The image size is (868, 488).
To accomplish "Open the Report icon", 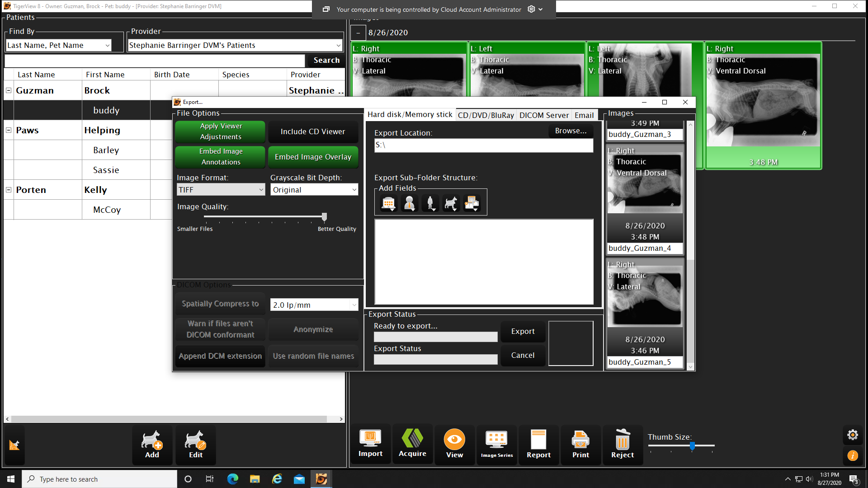I will [538, 444].
